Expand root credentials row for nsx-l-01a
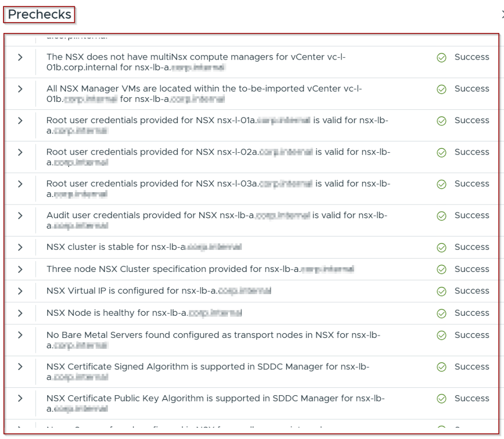 point(20,121)
